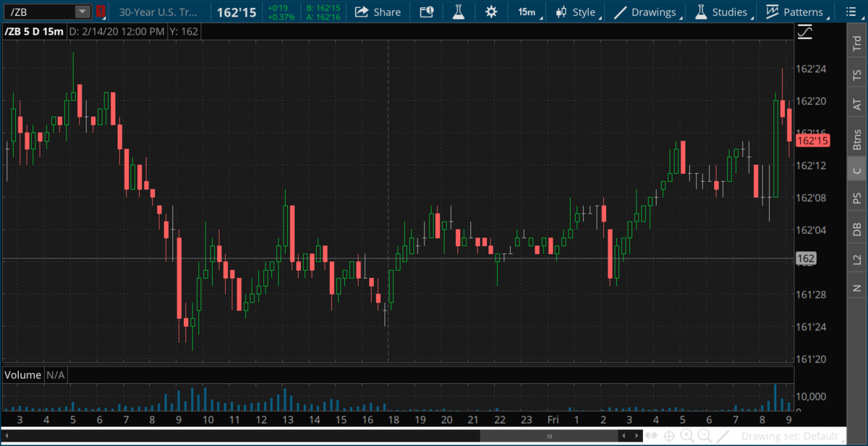Click the red clipboard symbol-link icon

point(101,12)
